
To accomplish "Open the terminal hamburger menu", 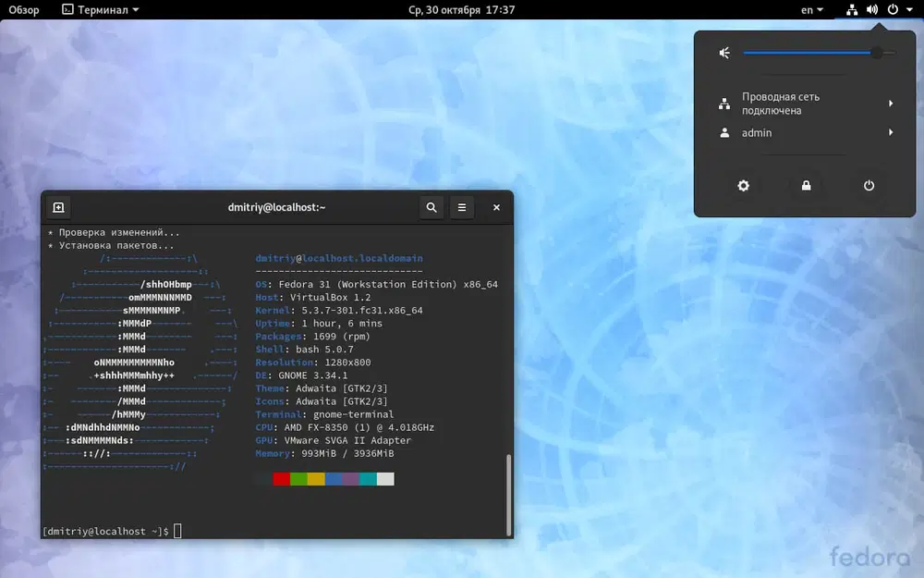I will point(462,207).
